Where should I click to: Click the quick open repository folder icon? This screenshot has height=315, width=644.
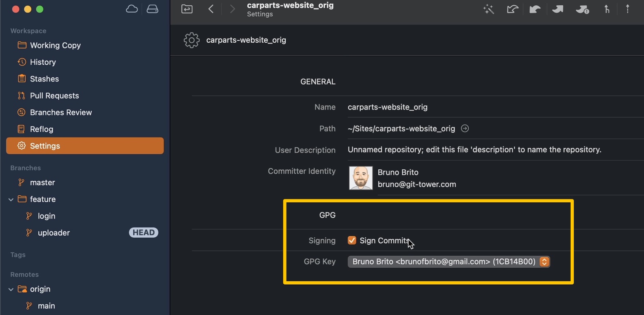[187, 9]
